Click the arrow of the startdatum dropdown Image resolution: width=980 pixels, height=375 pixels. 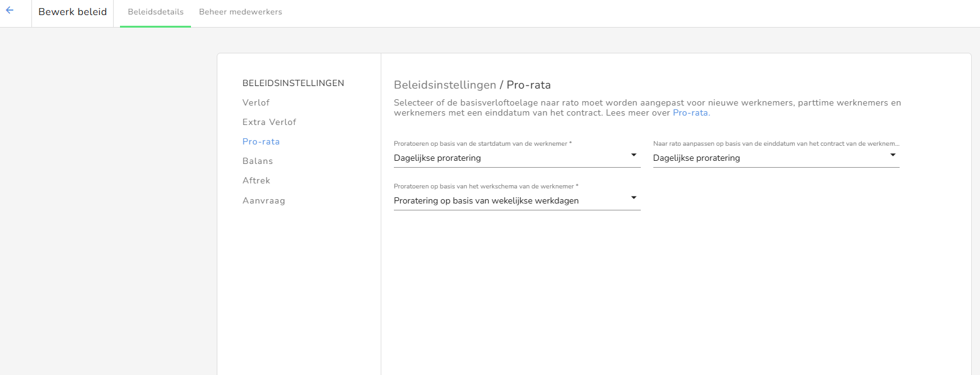point(634,155)
